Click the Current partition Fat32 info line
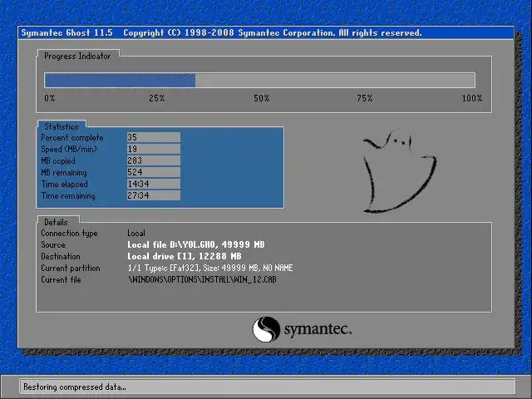The height and width of the screenshot is (399, 532). point(210,268)
